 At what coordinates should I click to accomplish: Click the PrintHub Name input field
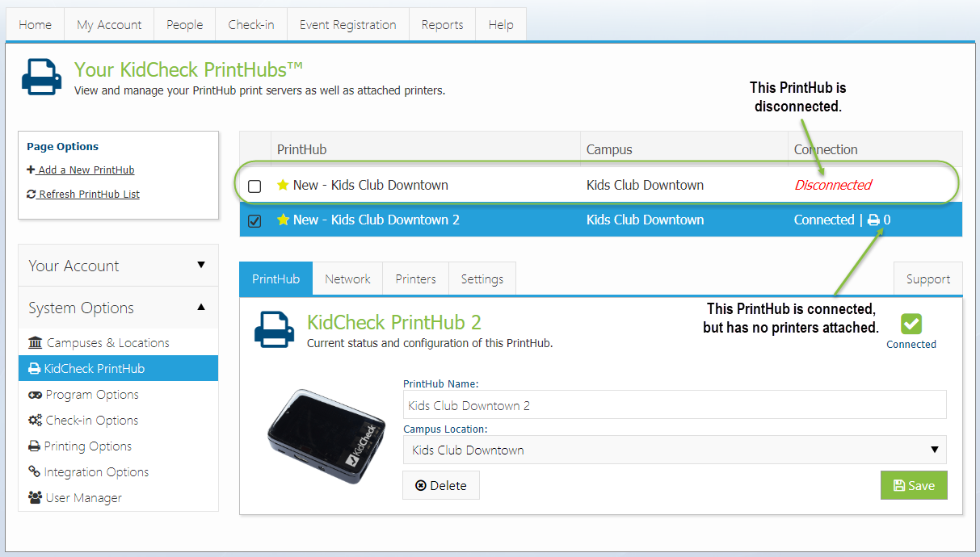675,405
